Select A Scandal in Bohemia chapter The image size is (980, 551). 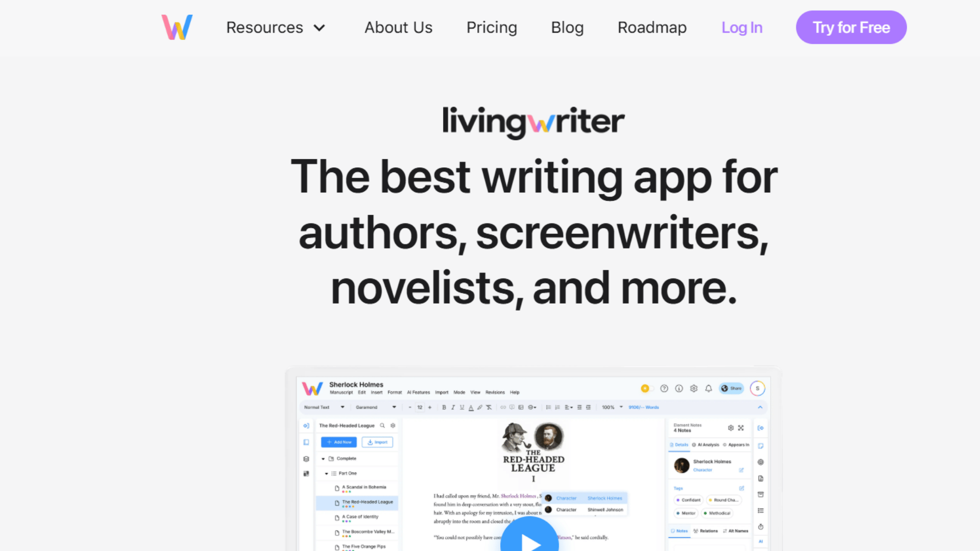tap(364, 487)
